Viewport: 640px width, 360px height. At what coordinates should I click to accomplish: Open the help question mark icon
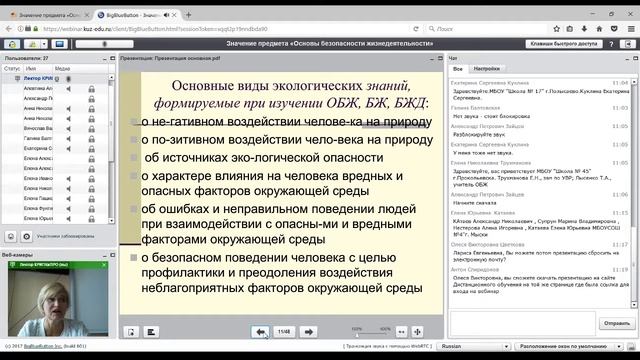[611, 44]
